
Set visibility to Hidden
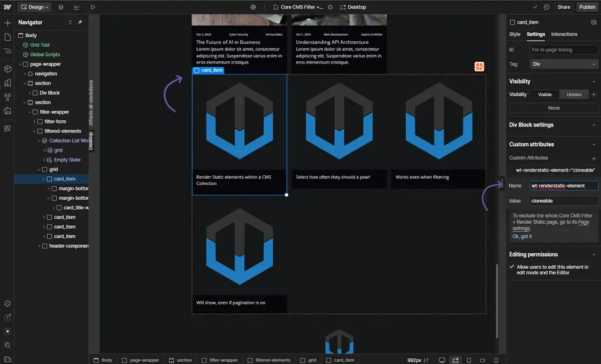574,95
